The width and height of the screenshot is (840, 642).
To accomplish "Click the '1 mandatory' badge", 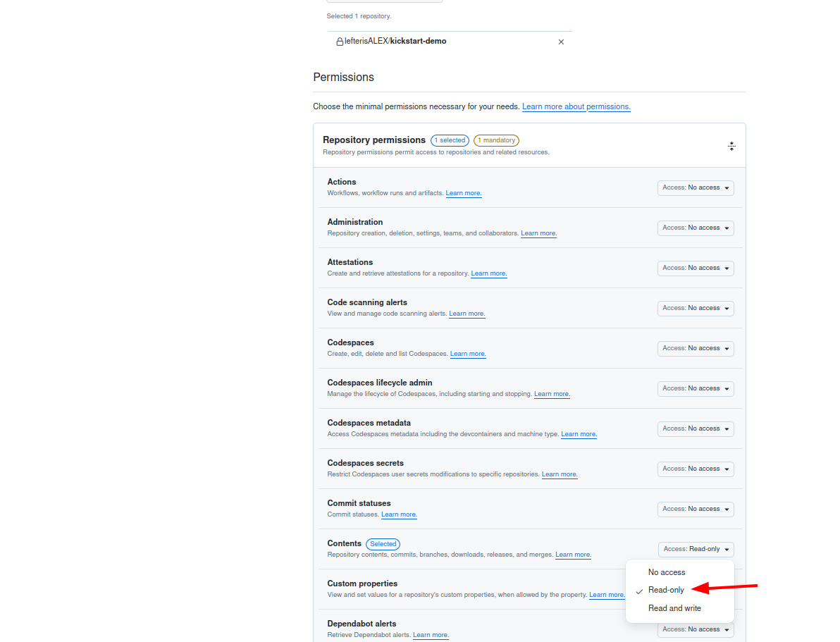I will click(x=496, y=140).
